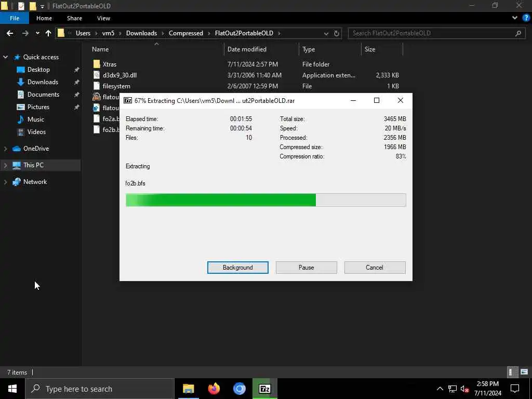Sort by Size column header
The width and height of the screenshot is (532, 399).
click(x=370, y=49)
